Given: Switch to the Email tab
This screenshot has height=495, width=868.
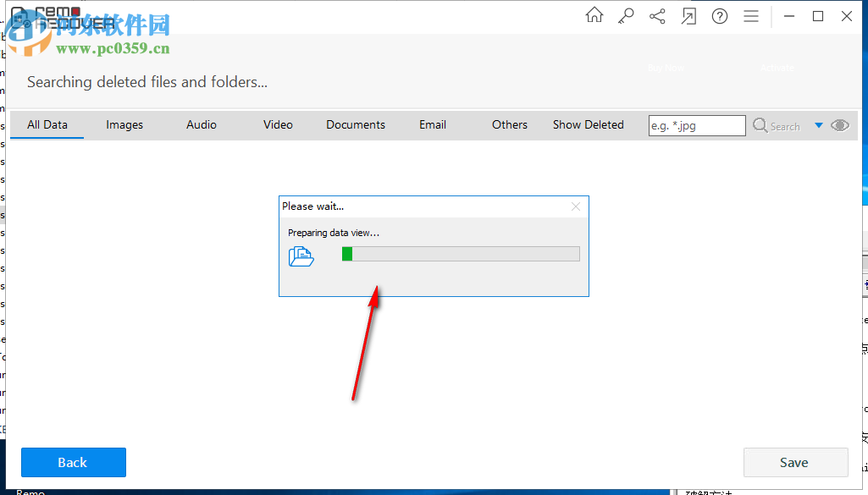Looking at the screenshot, I should pos(433,125).
